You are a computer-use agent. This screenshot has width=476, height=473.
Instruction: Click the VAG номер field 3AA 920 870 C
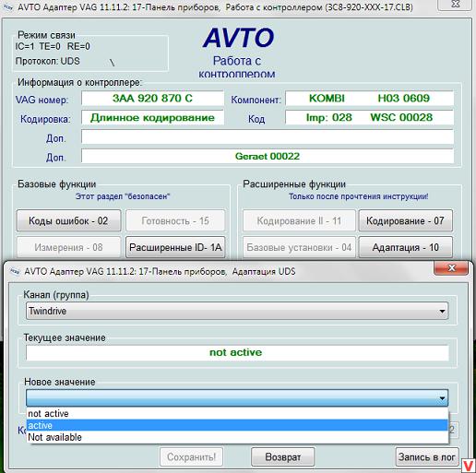(x=152, y=99)
